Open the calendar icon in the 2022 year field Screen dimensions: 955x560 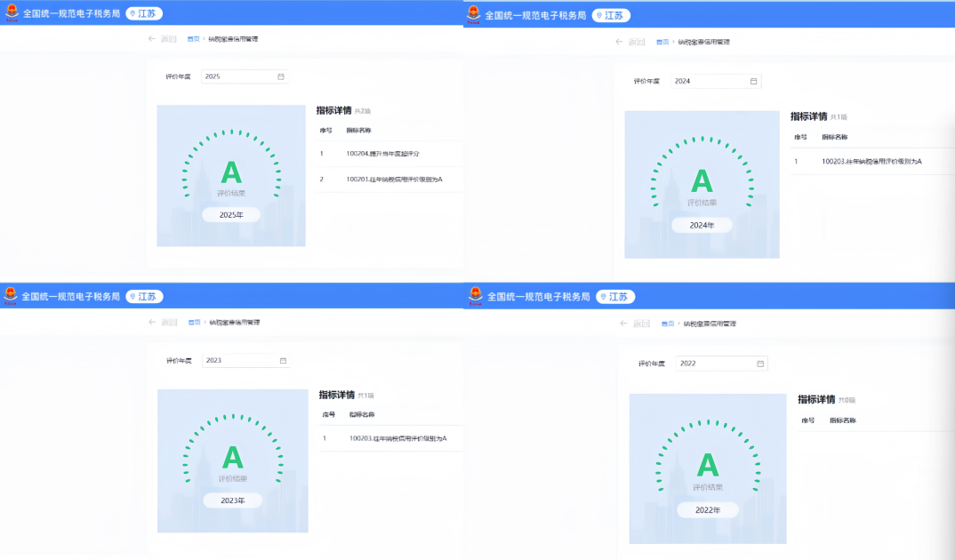760,364
